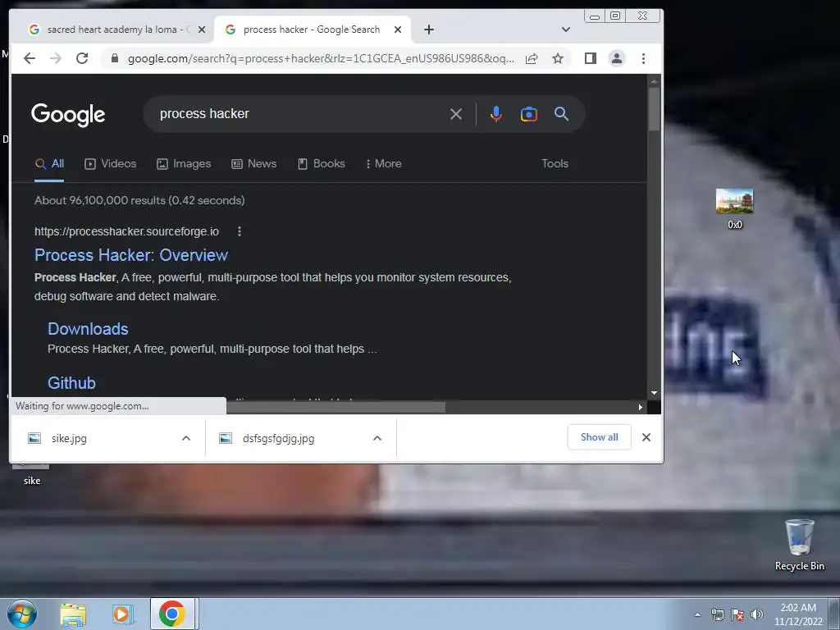Open Action Center flag in the tray
Screen dimensions: 840x630
737,614
